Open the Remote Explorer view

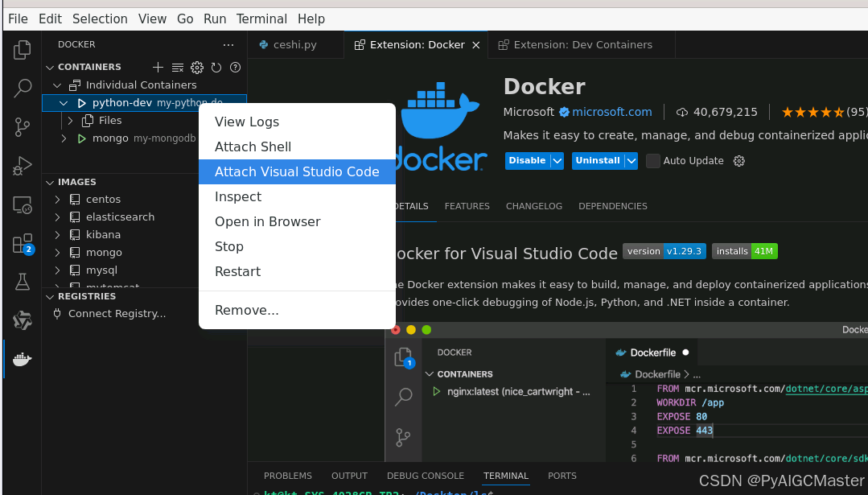[x=23, y=205]
